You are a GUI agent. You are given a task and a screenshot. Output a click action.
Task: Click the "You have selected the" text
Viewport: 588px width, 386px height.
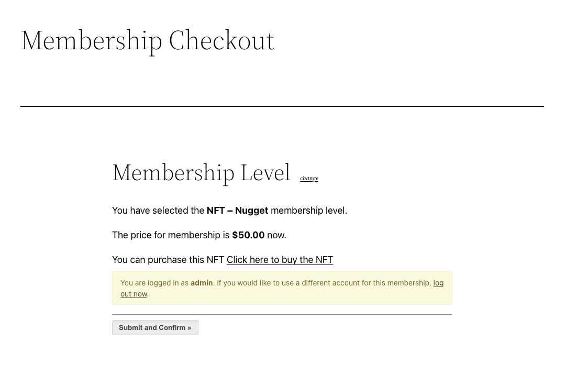pyautogui.click(x=158, y=211)
